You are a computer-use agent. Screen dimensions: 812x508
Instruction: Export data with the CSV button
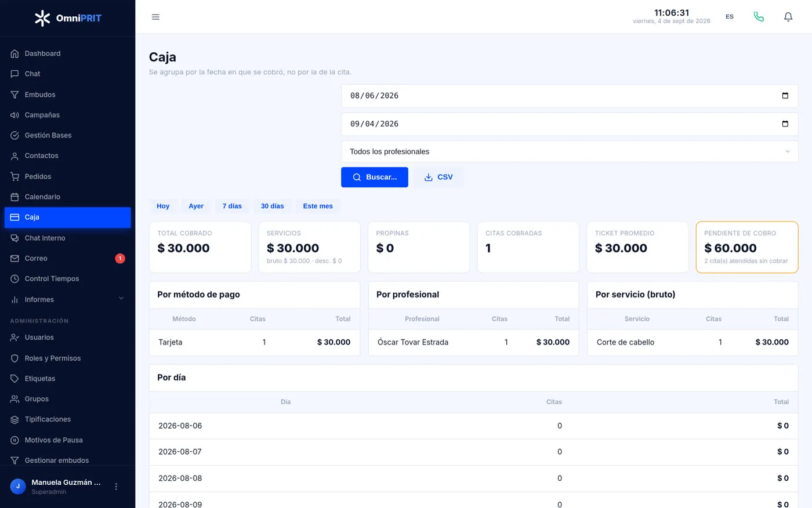pos(438,177)
